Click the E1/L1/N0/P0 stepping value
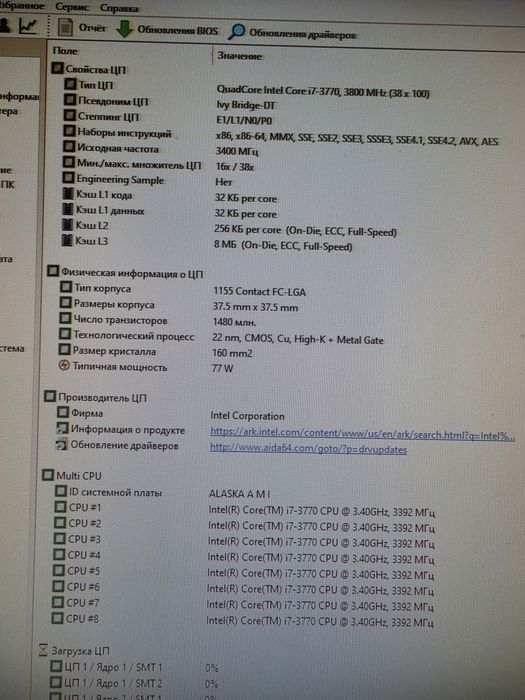Image resolution: width=525 pixels, height=700 pixels. pyautogui.click(x=244, y=121)
